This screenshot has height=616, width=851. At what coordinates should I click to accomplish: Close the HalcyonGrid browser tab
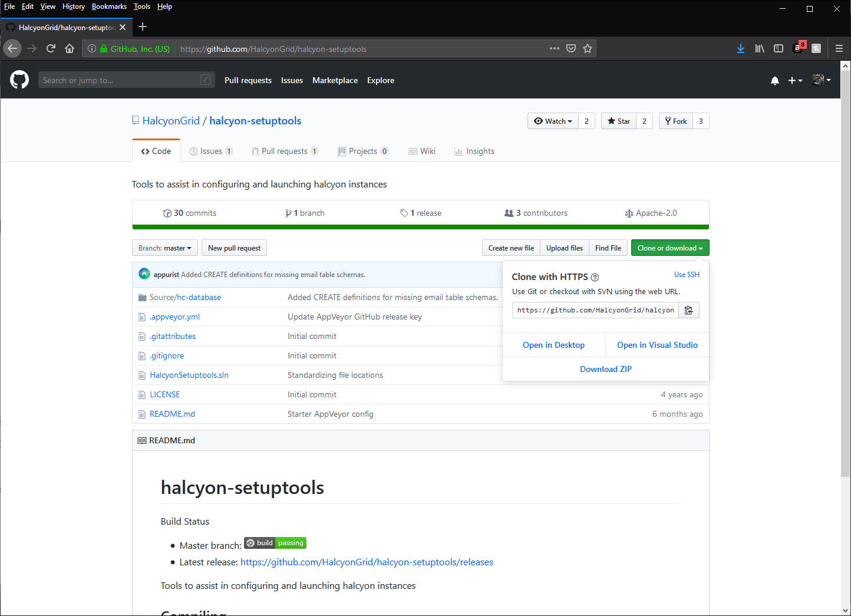click(x=123, y=27)
